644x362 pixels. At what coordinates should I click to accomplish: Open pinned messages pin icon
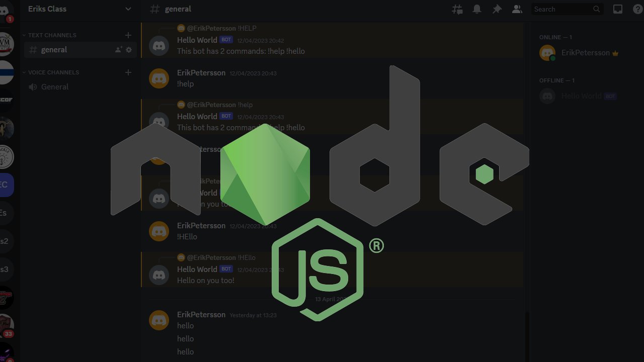coord(497,9)
